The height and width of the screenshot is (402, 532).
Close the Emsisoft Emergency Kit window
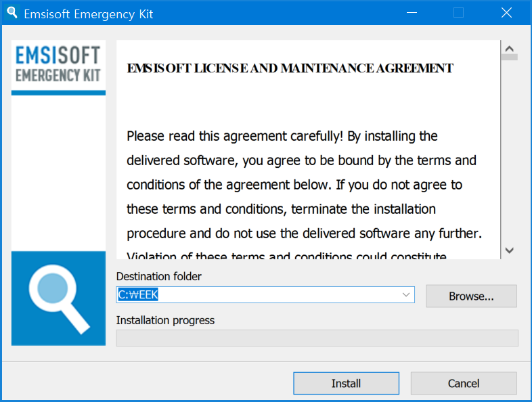click(x=506, y=13)
